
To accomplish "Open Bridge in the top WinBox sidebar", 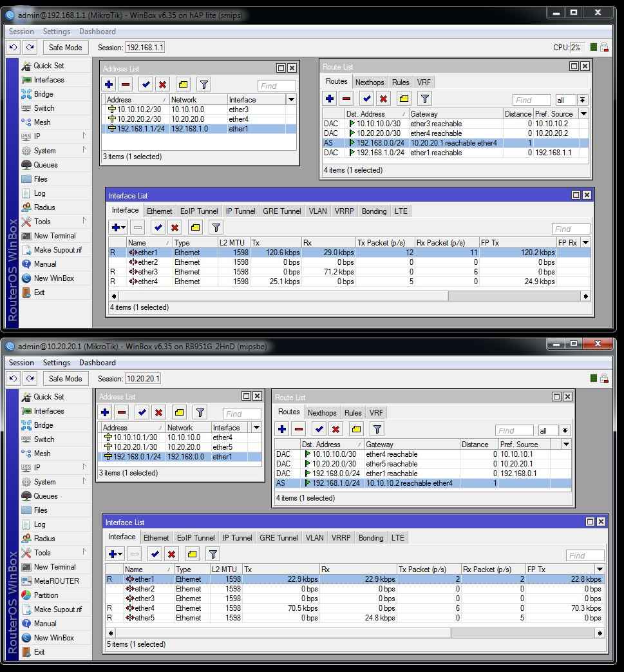I will coord(43,94).
